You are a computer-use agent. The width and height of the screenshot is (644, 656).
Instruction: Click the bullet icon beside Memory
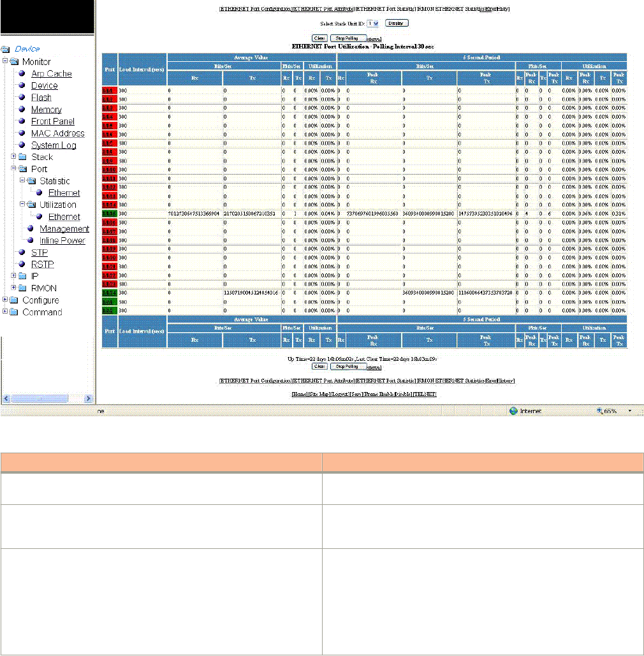[22, 109]
